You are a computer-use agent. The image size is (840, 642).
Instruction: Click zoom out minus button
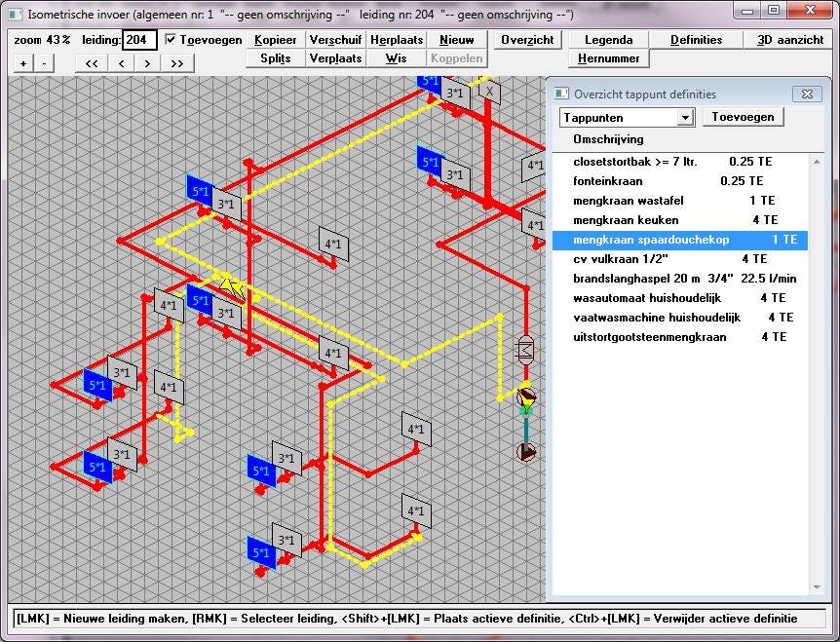[43, 62]
